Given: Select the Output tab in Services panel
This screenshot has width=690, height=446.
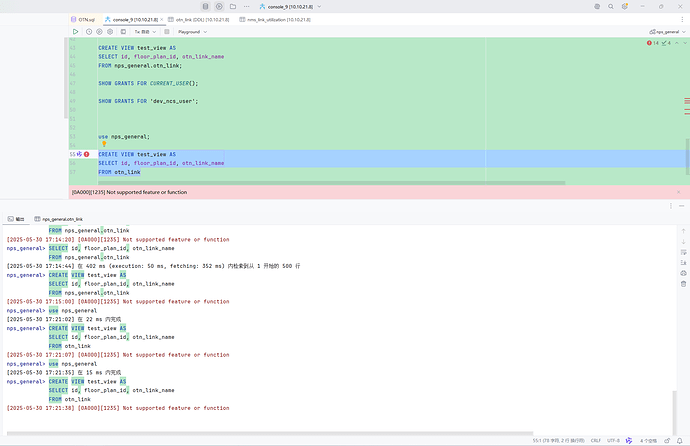Looking at the screenshot, I should tap(16, 219).
